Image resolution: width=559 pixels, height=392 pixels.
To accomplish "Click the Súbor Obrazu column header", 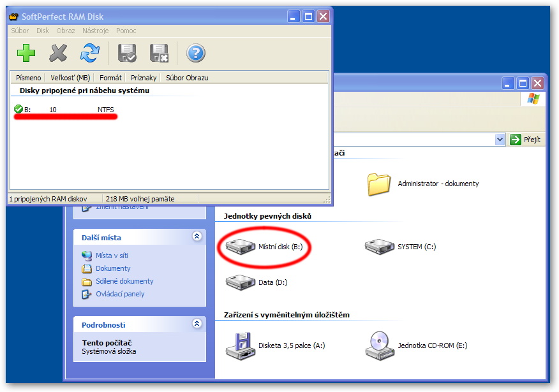I will click(187, 78).
